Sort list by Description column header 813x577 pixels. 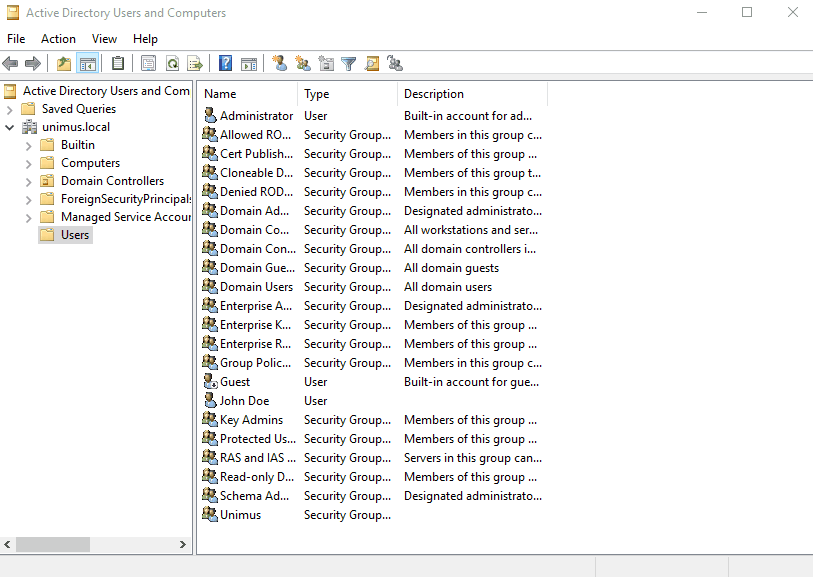click(472, 94)
